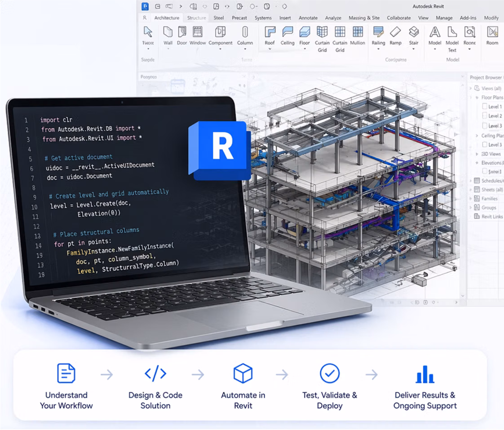The image size is (504, 430).
Task: Toggle the Level 3 ceiling plan checkbox
Action: click(x=485, y=145)
